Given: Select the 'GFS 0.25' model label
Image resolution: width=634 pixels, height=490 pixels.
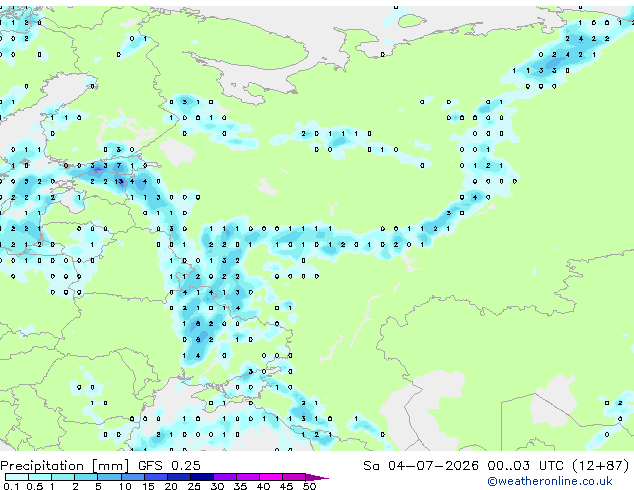Looking at the screenshot, I should [169, 466].
